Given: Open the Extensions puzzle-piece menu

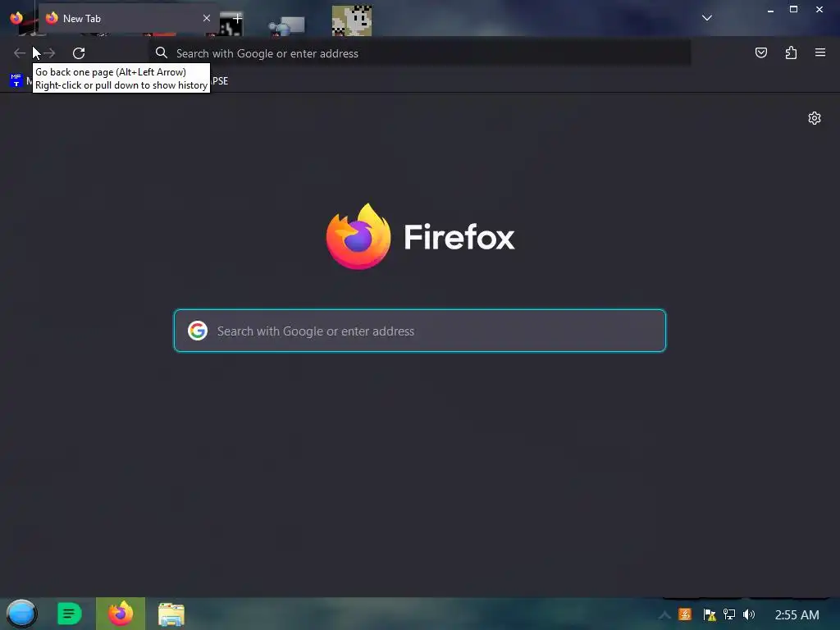Looking at the screenshot, I should coord(791,52).
